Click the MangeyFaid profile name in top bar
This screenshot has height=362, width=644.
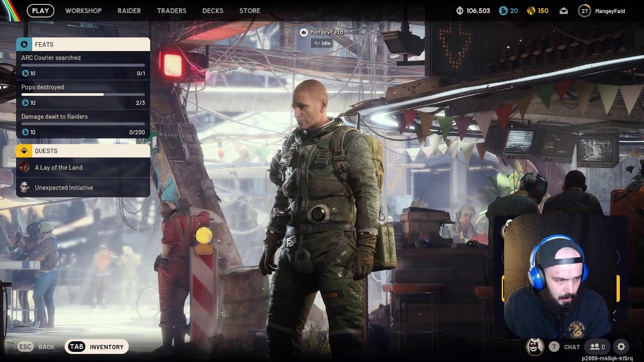coord(610,11)
